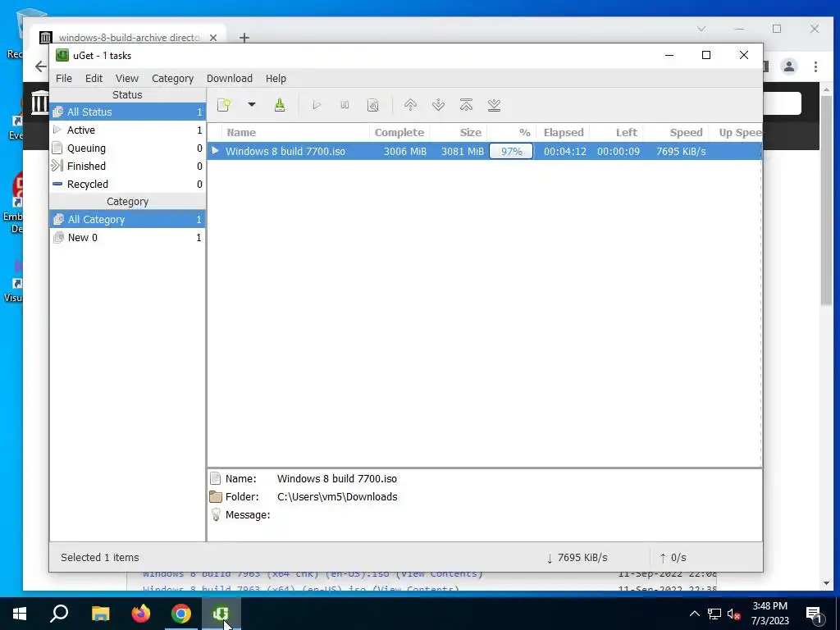This screenshot has height=630, width=840.
Task: Click the 3006 MiB complete cell
Action: (x=405, y=151)
